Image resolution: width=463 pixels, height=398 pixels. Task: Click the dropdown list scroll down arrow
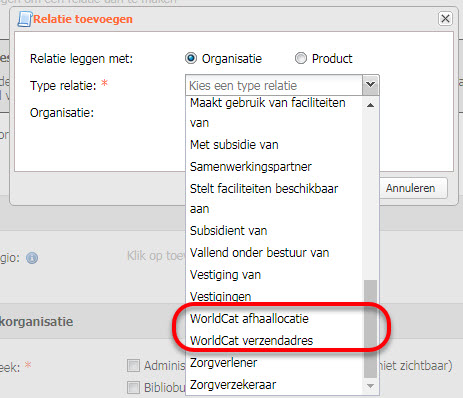[370, 386]
